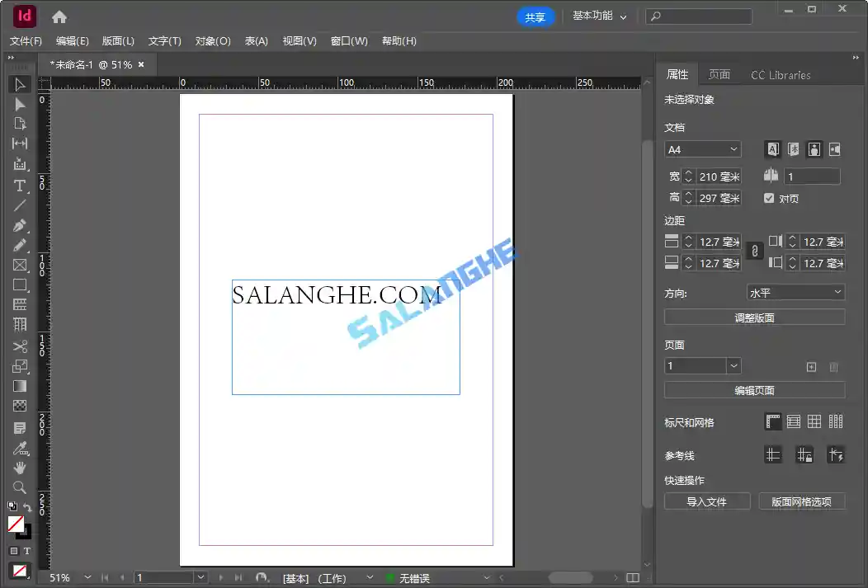
Task: Select the Zoom tool
Action: coord(20,487)
